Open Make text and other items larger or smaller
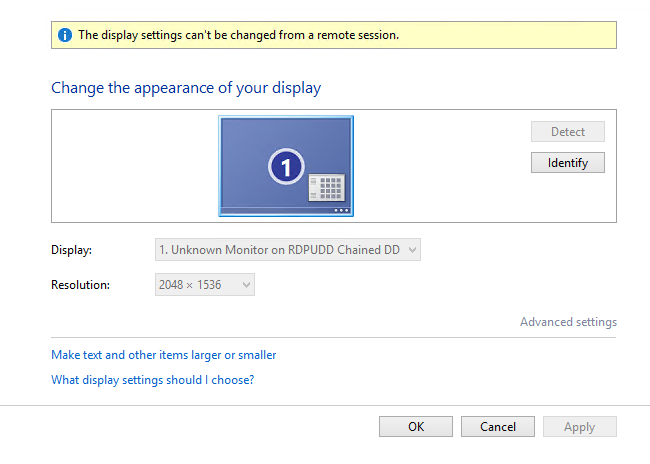This screenshot has height=464, width=650. pyautogui.click(x=163, y=355)
